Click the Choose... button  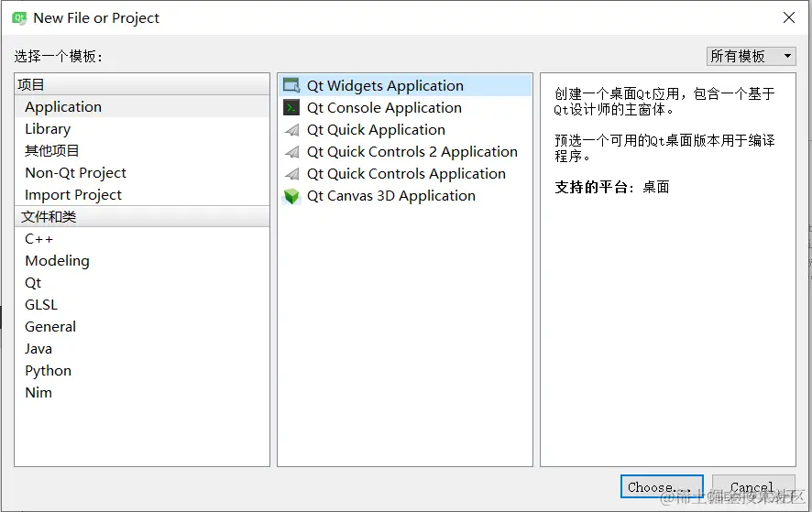pyautogui.click(x=662, y=486)
